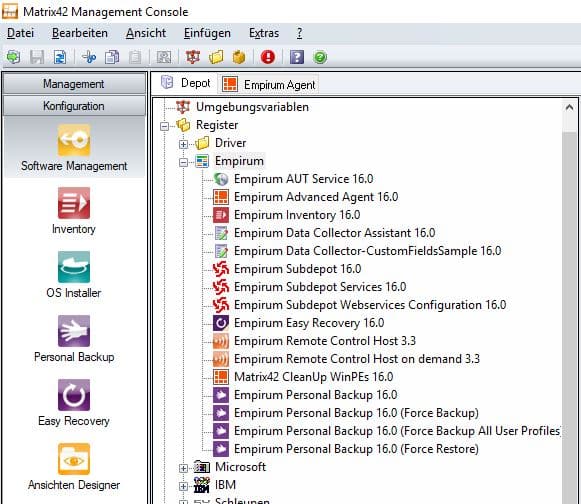The image size is (581, 504).
Task: Open the Bearbeiten menu
Action: [x=80, y=33]
